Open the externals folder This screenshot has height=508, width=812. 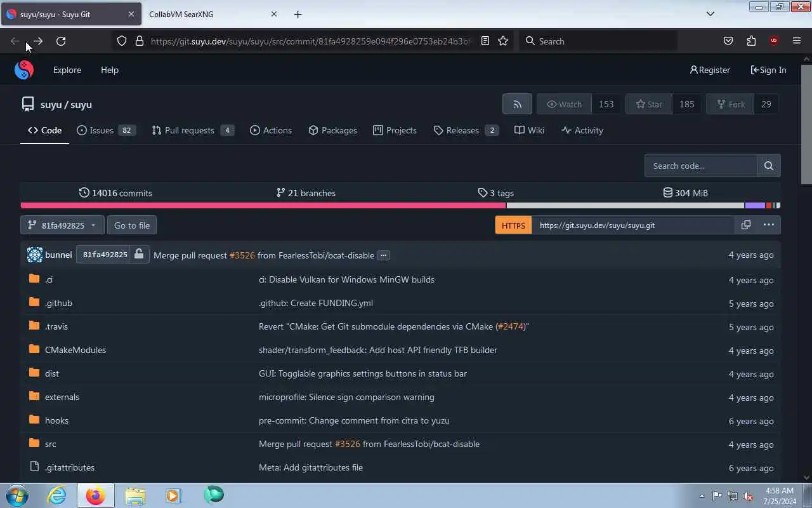(x=62, y=397)
